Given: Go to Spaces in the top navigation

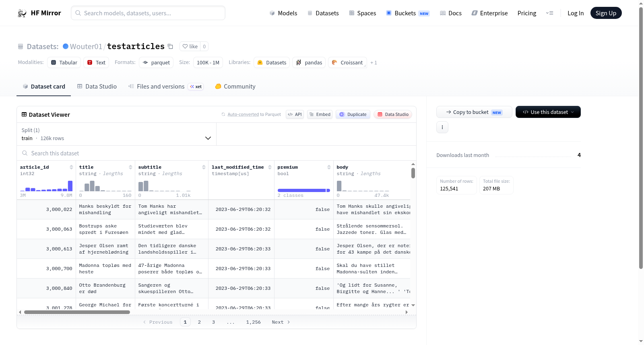Looking at the screenshot, I should pyautogui.click(x=362, y=13).
